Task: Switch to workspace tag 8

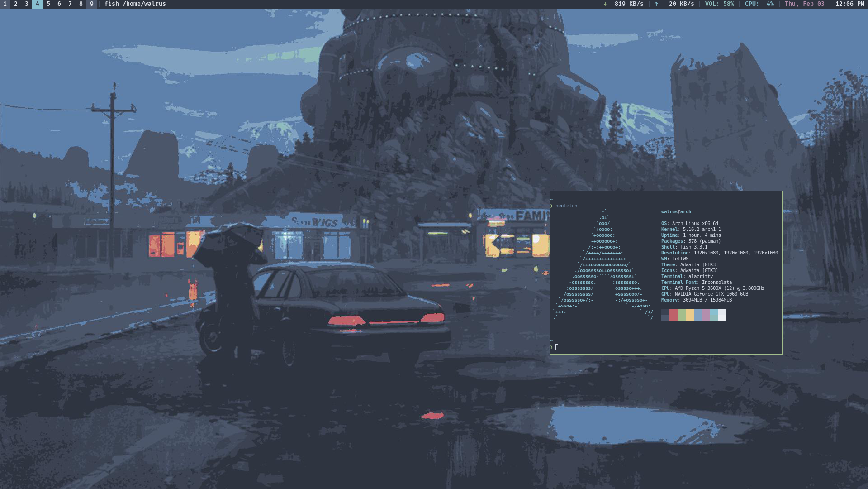Action: point(81,4)
